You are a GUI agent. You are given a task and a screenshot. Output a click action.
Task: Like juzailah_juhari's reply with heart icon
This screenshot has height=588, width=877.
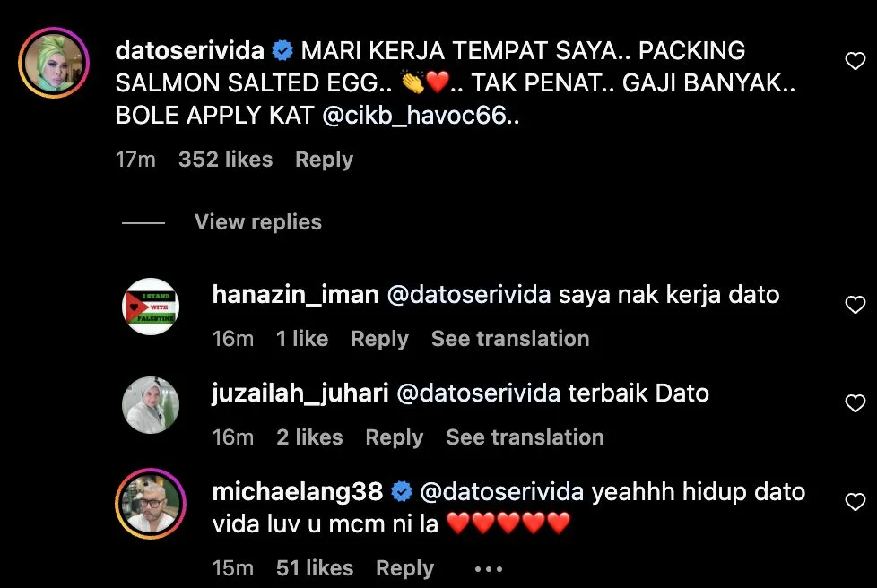tap(855, 403)
